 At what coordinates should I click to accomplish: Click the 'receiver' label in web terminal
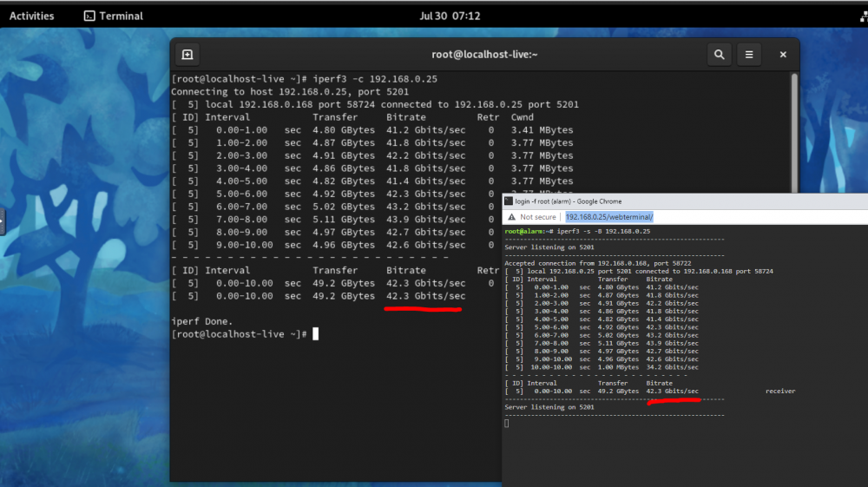[x=780, y=391]
